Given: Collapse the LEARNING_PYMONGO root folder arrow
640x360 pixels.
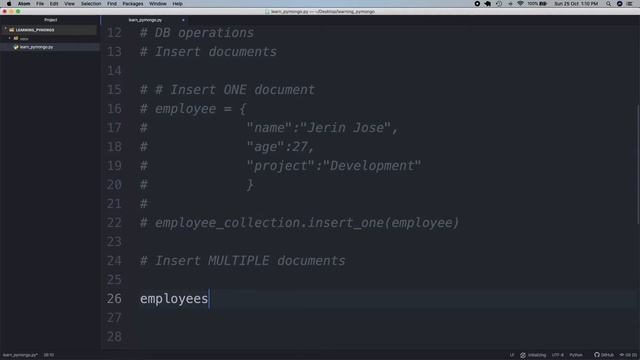Looking at the screenshot, I should point(6,29).
